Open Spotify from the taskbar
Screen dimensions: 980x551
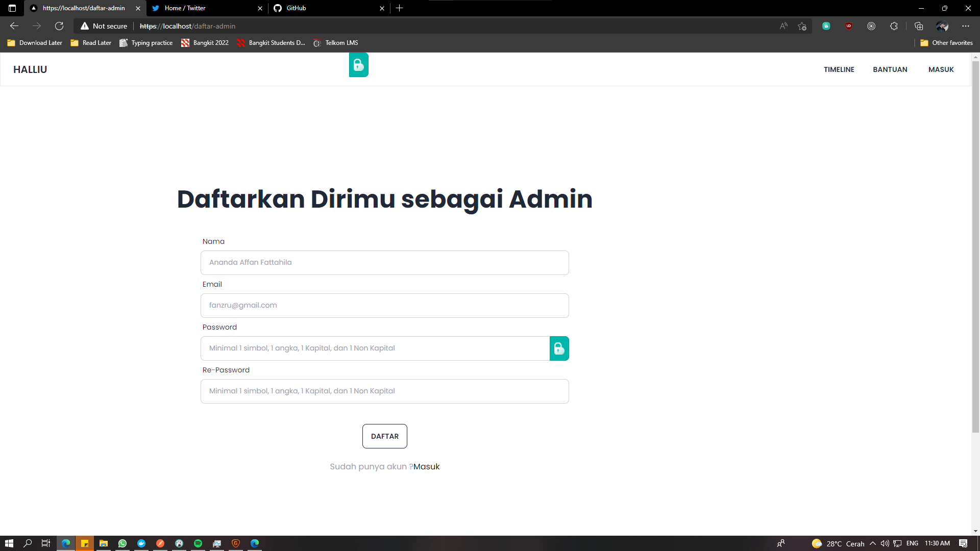(x=198, y=543)
